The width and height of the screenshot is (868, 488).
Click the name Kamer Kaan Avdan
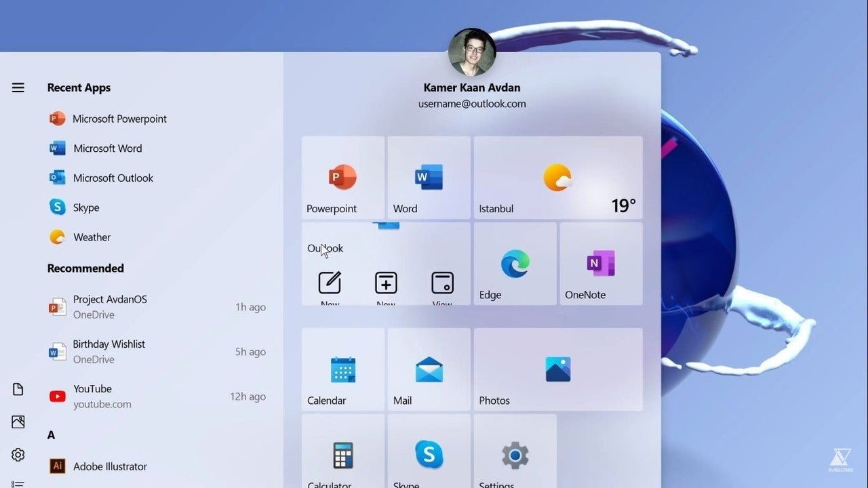pyautogui.click(x=472, y=87)
